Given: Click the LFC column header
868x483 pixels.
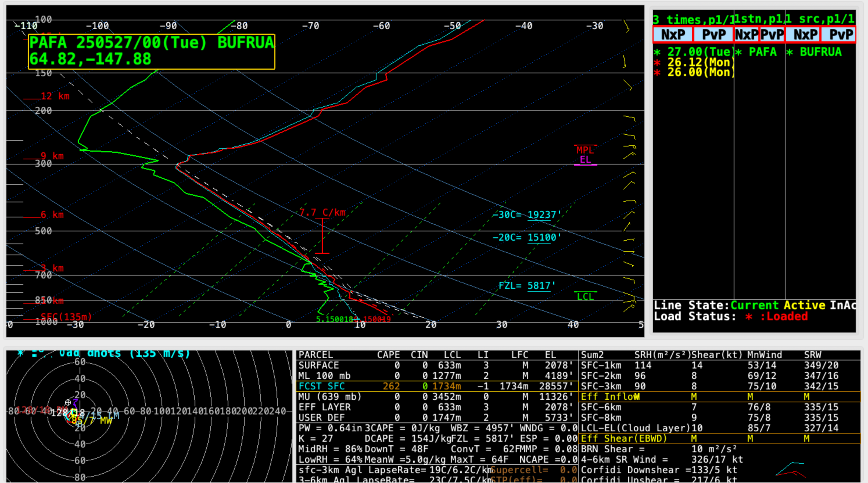Looking at the screenshot, I should [x=520, y=355].
